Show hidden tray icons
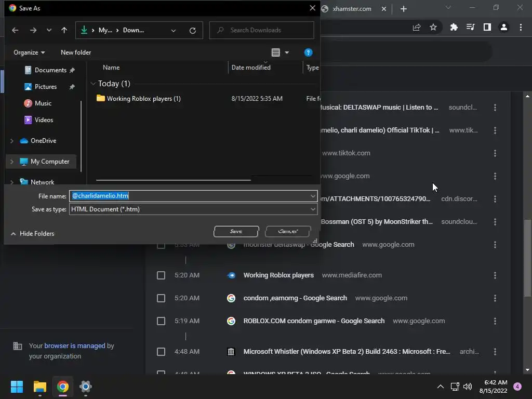This screenshot has height=399, width=532. pos(441,387)
